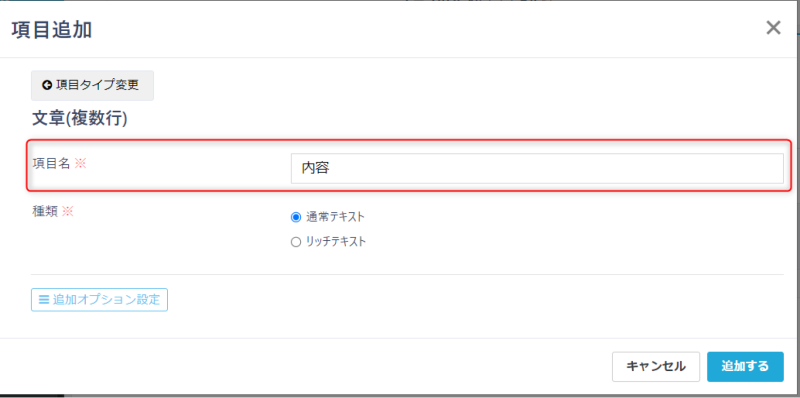Viewport: 800px width, 398px height.
Task: Select the red-outlined 項目名 row
Action: [x=409, y=165]
